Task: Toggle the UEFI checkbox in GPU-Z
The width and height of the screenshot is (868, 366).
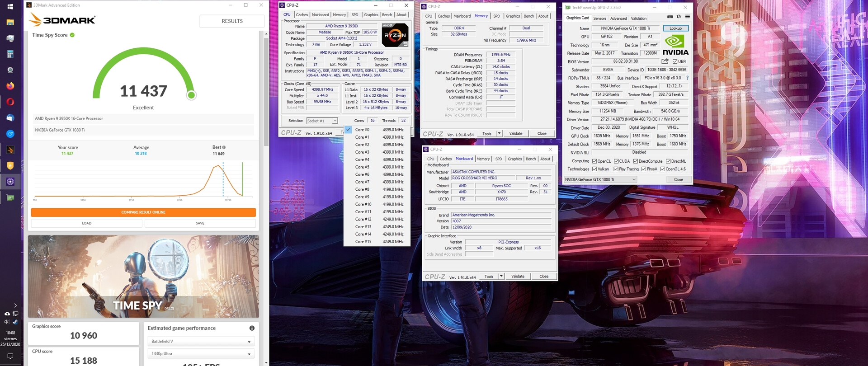Action: pyautogui.click(x=675, y=61)
